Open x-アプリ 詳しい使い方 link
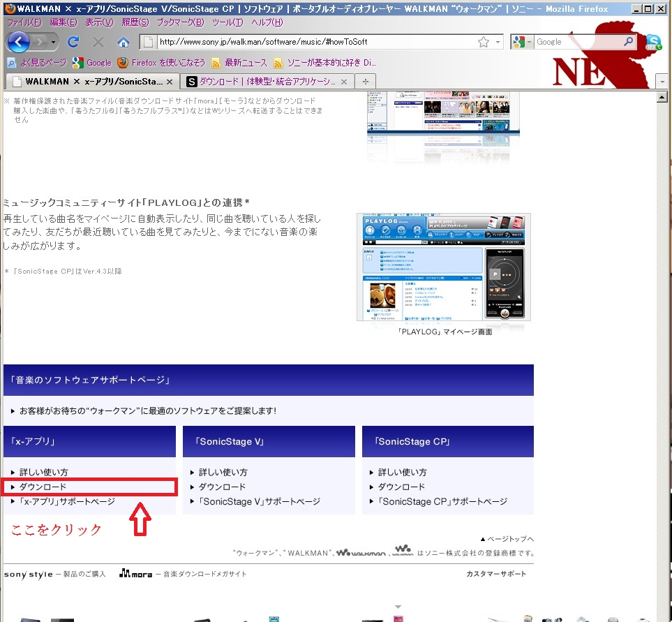 coord(43,473)
